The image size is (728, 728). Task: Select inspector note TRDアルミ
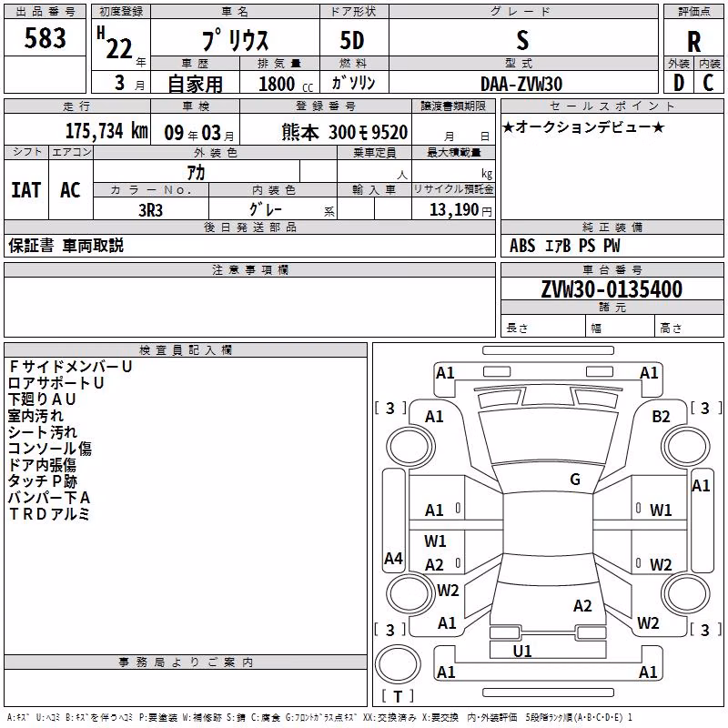49,514
